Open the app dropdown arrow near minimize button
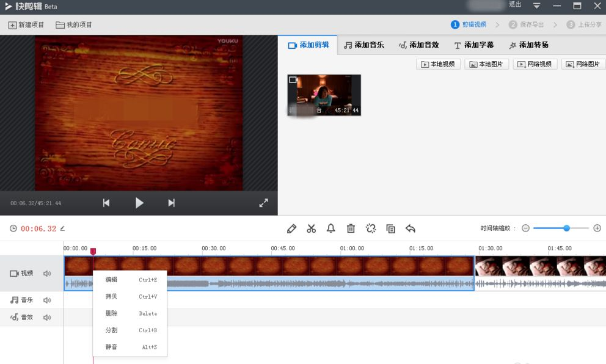This screenshot has height=364, width=606. click(x=536, y=5)
